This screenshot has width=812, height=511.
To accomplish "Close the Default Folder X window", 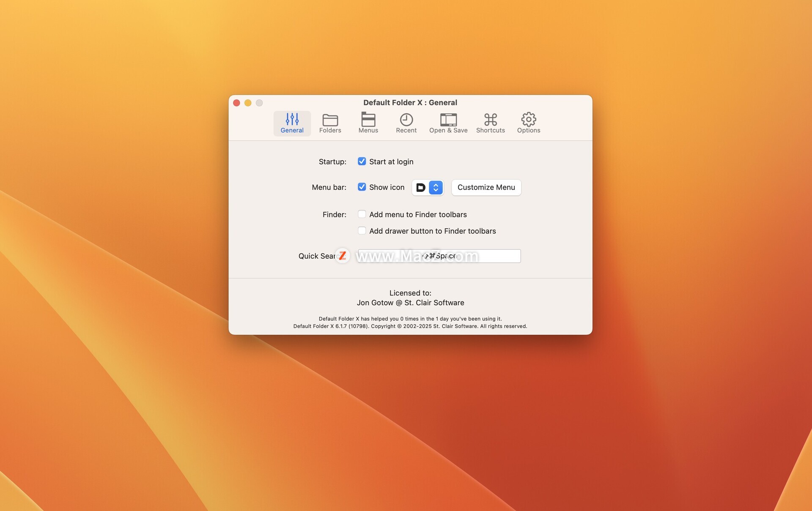I will [x=236, y=103].
